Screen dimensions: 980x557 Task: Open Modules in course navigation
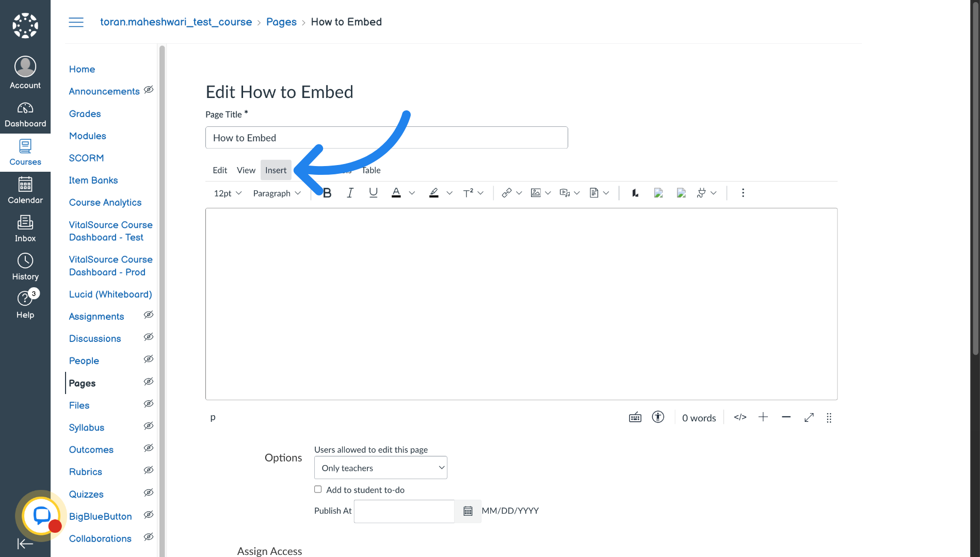88,136
